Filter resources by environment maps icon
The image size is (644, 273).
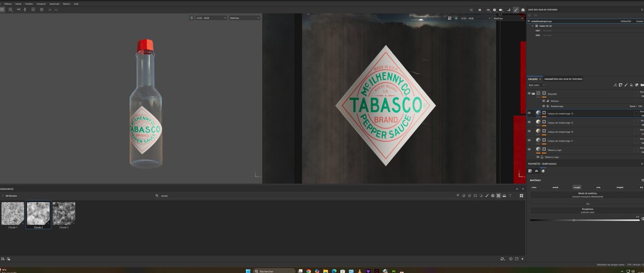[505, 196]
